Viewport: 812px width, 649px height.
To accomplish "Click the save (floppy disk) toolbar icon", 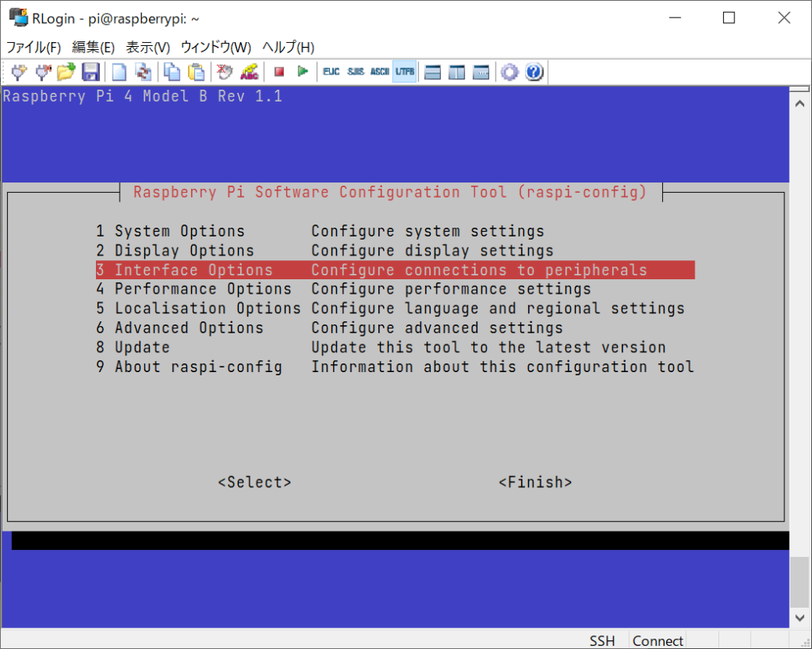I will (x=90, y=72).
